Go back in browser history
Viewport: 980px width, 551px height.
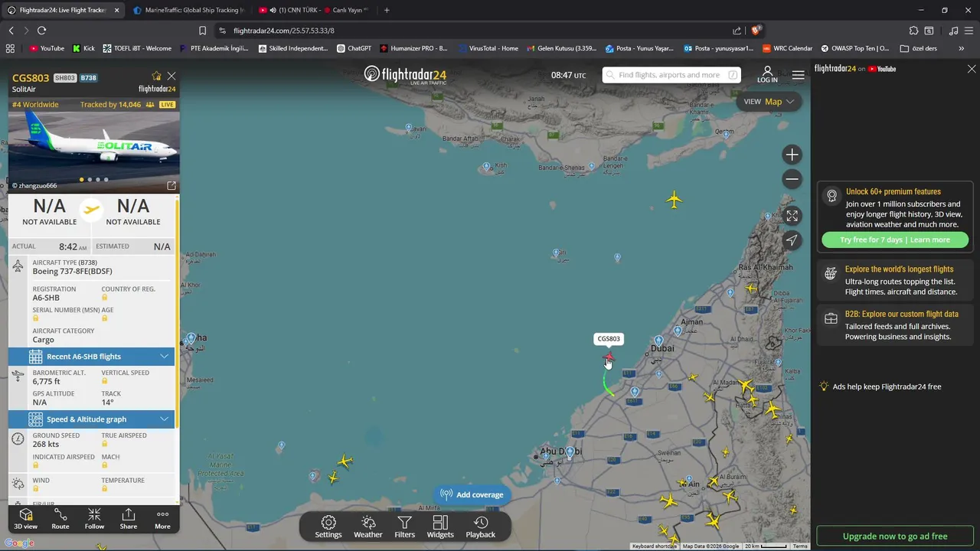[11, 31]
